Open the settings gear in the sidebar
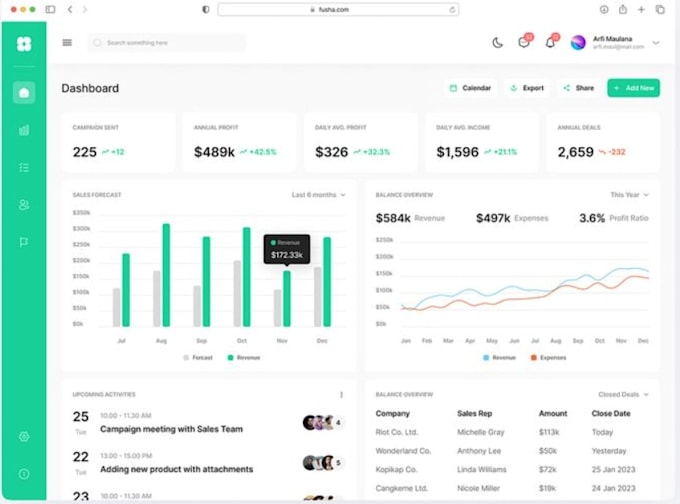Screen dimensions: 680x504 point(24,437)
